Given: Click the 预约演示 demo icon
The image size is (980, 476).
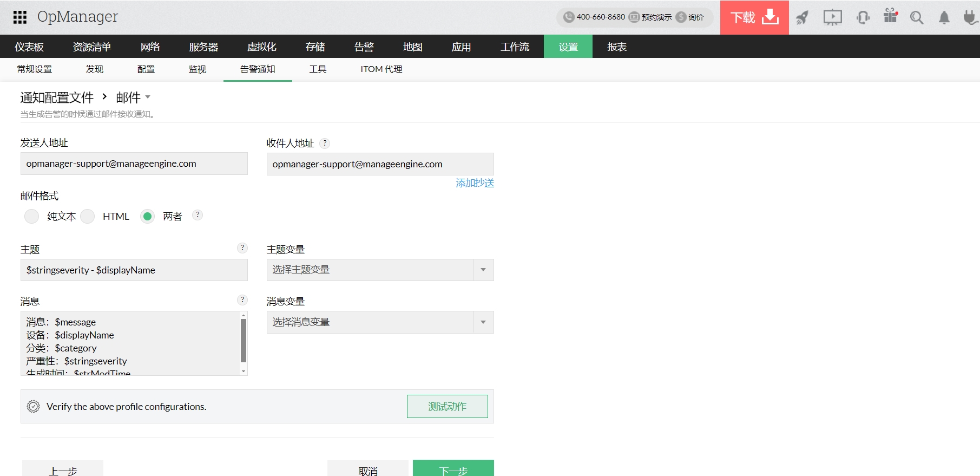Looking at the screenshot, I should coord(634,17).
